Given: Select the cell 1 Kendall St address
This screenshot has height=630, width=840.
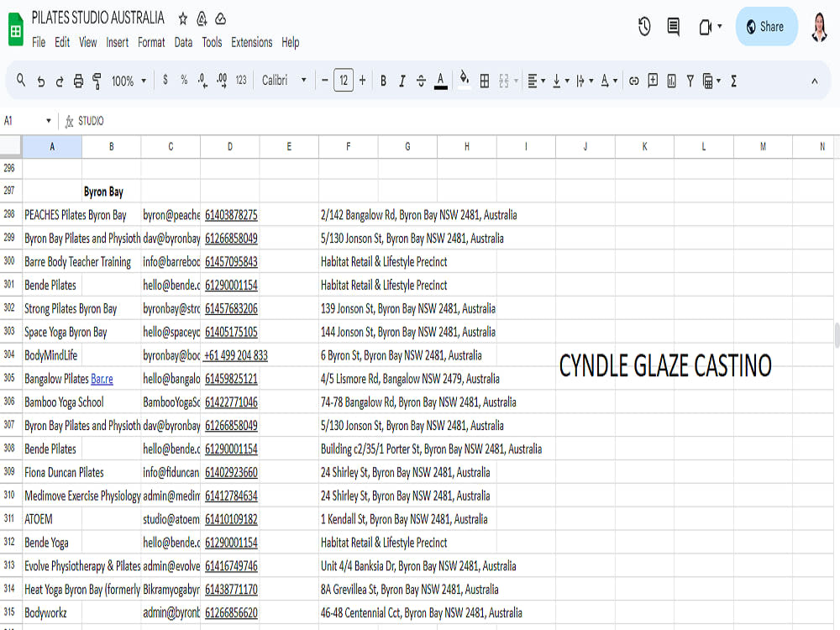Looking at the screenshot, I should pos(404,519).
